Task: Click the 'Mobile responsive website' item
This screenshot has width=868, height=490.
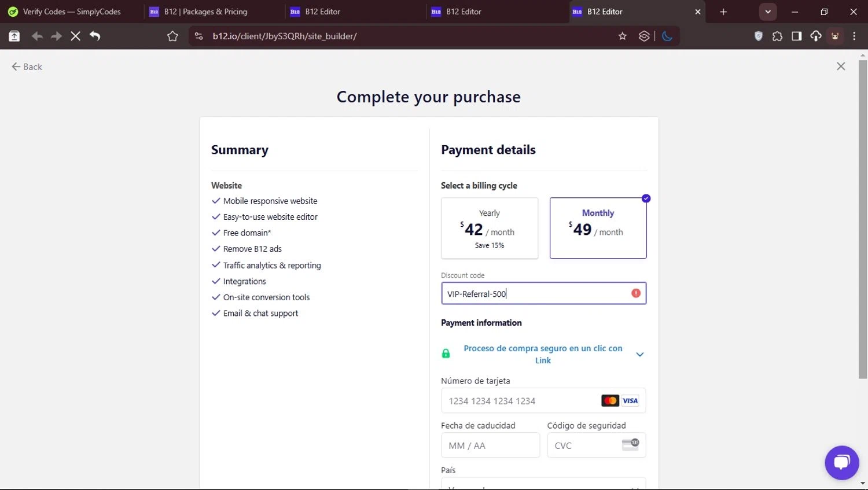Action: pyautogui.click(x=270, y=201)
